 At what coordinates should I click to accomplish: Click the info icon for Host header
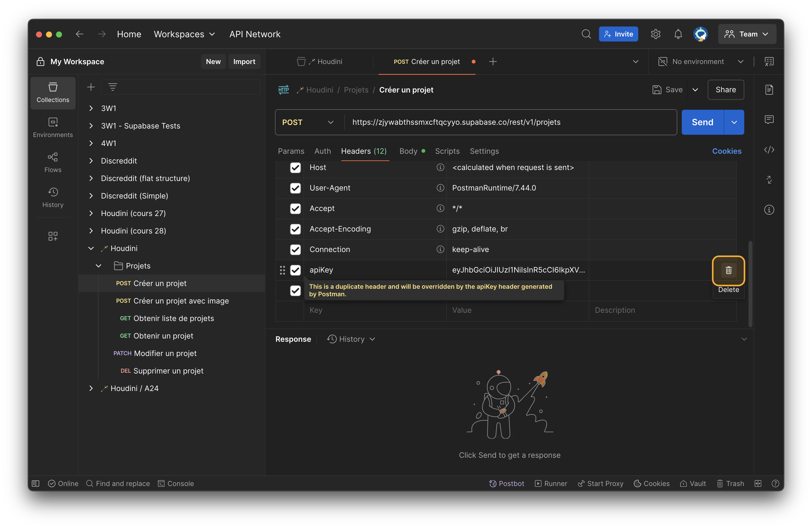point(440,167)
